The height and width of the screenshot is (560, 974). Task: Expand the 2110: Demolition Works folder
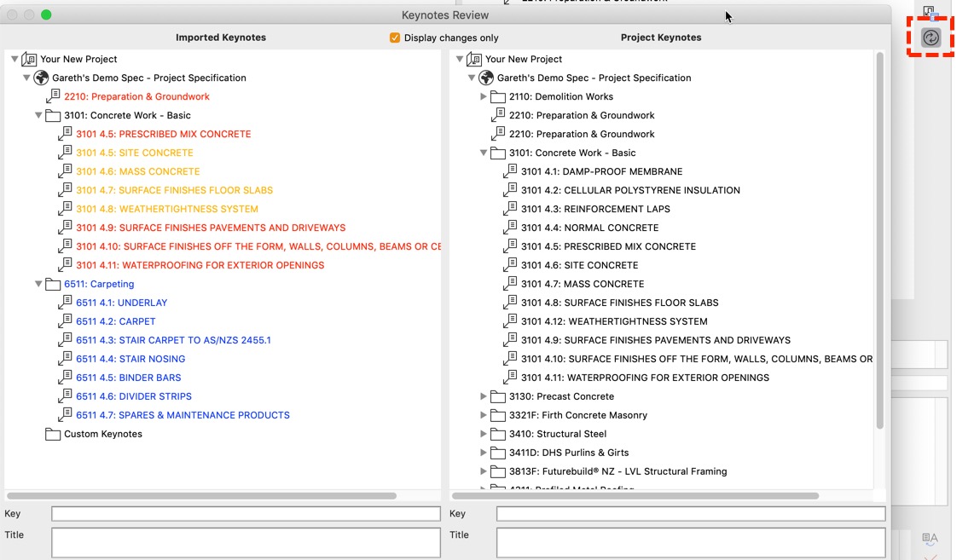click(x=484, y=96)
